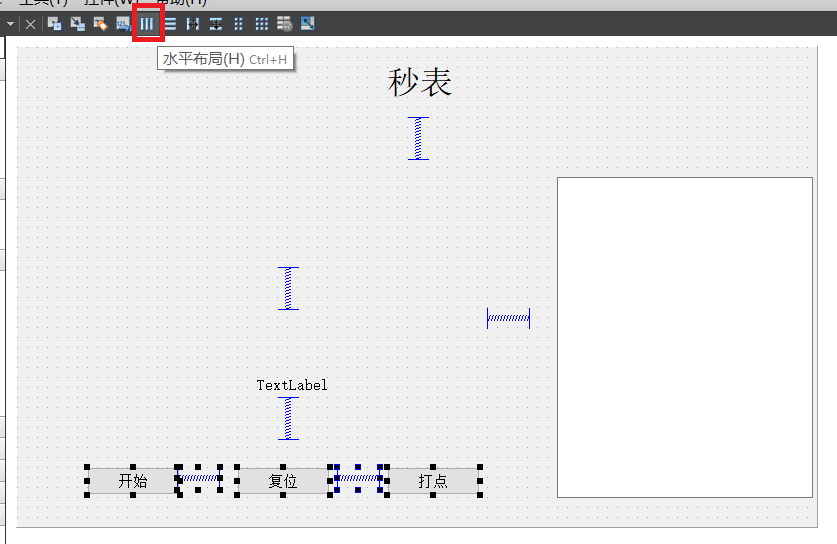837x544 pixels.
Task: Apply vertical splitter layout from toolbar
Action: pyautogui.click(x=216, y=24)
